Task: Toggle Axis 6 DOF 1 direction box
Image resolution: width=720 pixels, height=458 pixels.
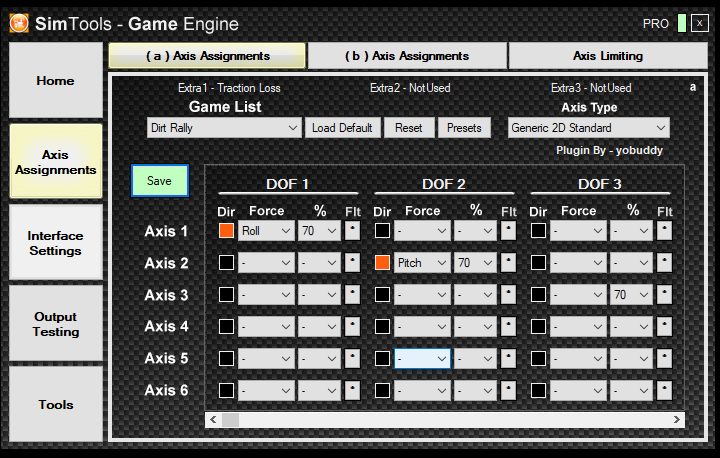Action: click(x=226, y=390)
